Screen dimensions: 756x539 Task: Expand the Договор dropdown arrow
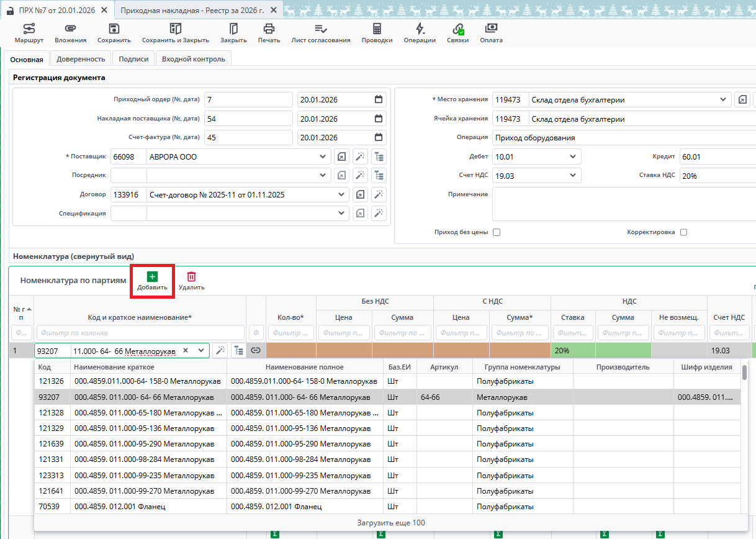click(x=341, y=195)
